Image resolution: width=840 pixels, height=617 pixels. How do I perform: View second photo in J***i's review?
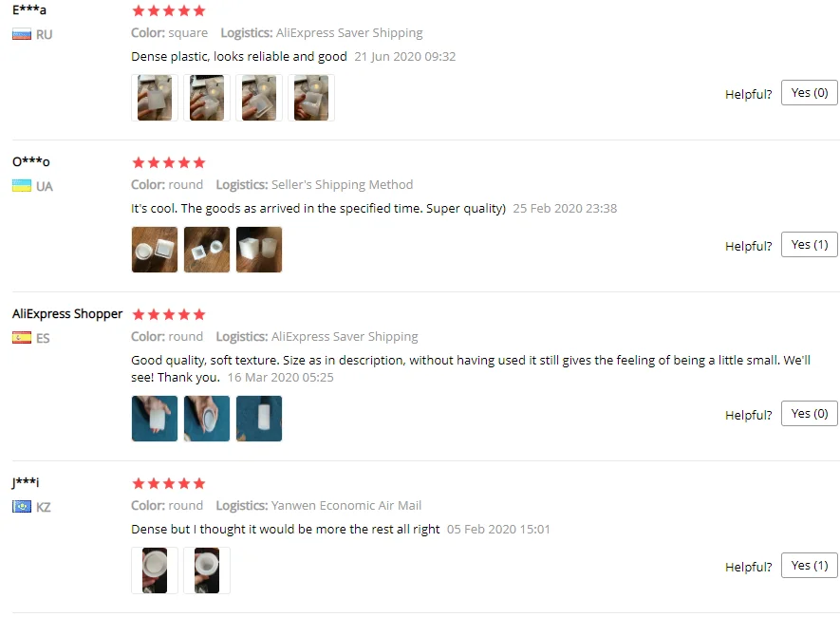[x=207, y=570]
